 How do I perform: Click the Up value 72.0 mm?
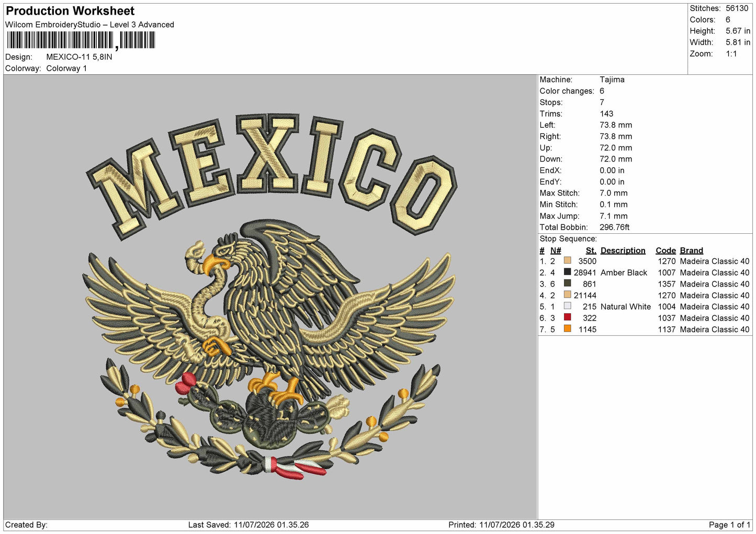(x=616, y=148)
